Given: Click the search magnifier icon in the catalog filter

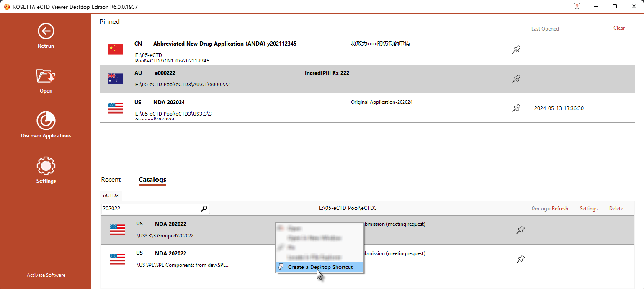Looking at the screenshot, I should (204, 209).
